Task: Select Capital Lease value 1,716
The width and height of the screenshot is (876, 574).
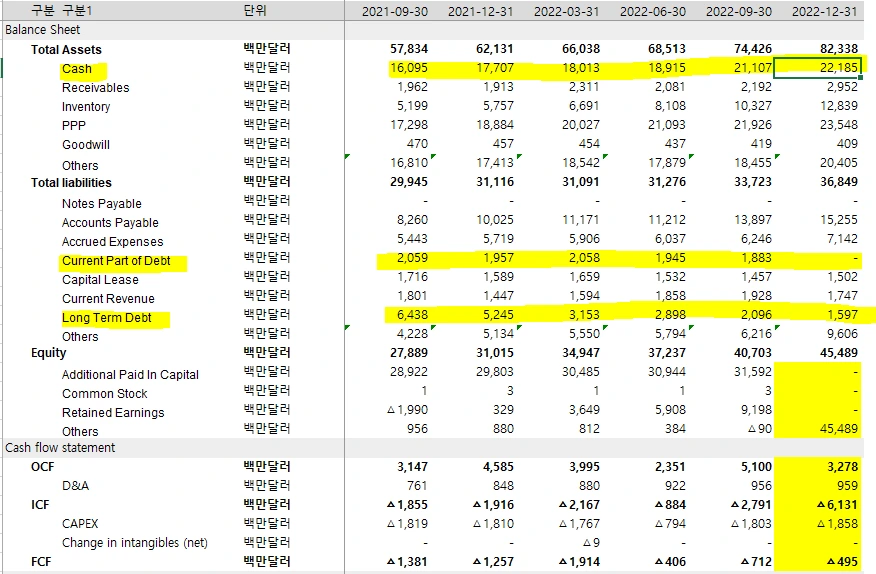Action: pos(412,277)
